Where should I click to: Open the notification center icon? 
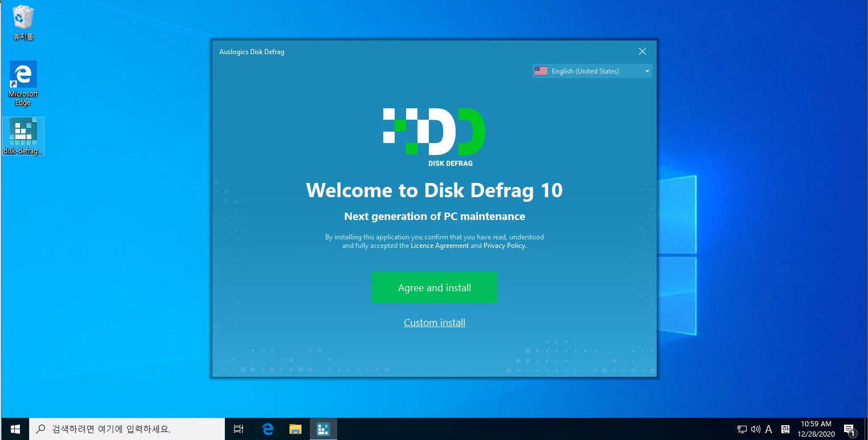tap(849, 429)
